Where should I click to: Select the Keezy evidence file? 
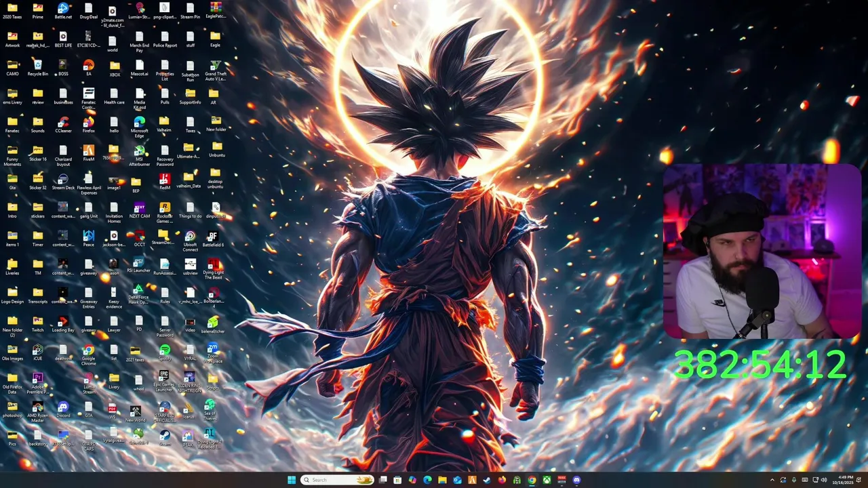pos(114,298)
